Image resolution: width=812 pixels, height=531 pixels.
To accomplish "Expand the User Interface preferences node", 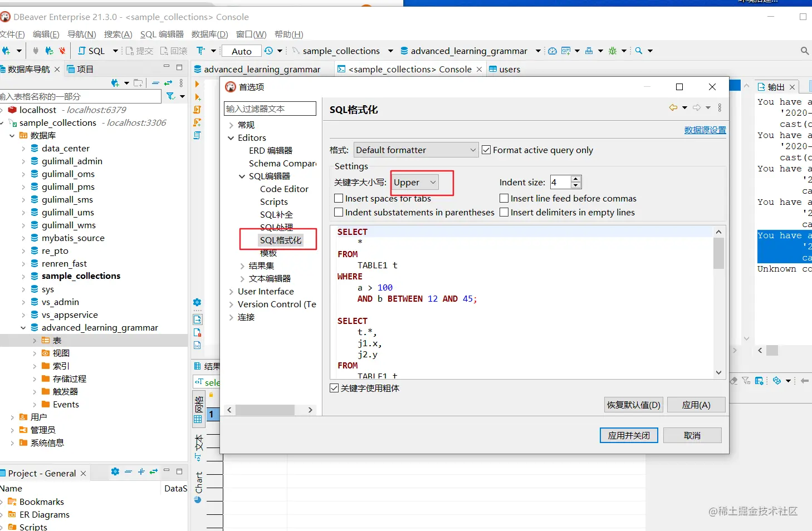I will coord(231,291).
